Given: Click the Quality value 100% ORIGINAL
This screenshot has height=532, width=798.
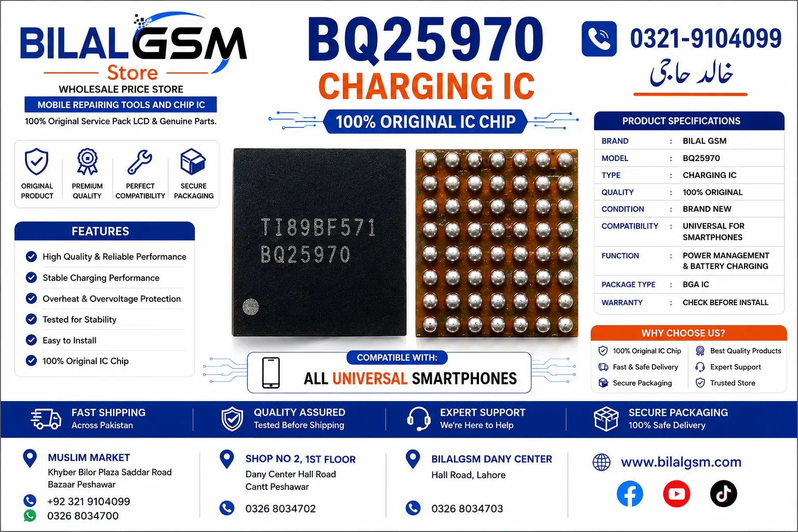Looking at the screenshot, I should [712, 192].
